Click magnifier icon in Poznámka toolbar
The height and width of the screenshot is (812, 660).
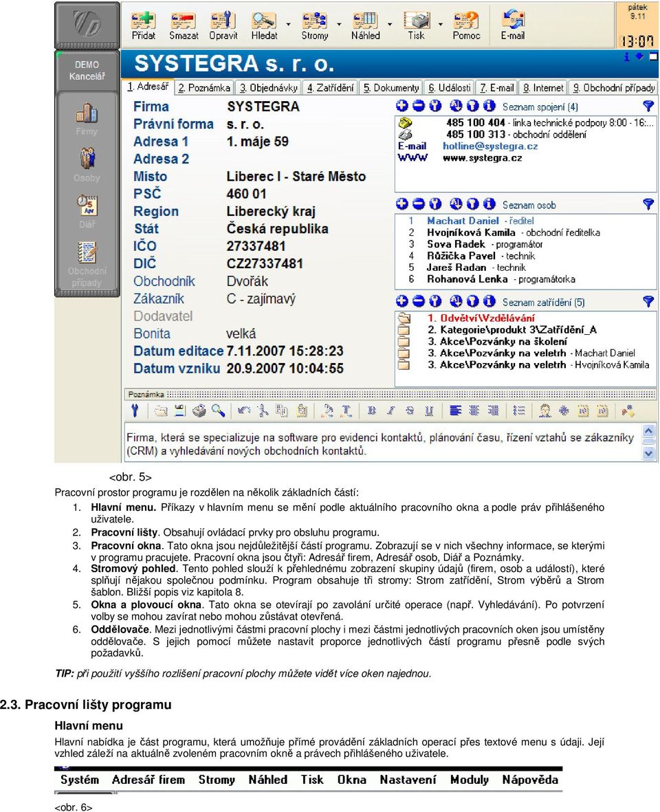click(218, 410)
